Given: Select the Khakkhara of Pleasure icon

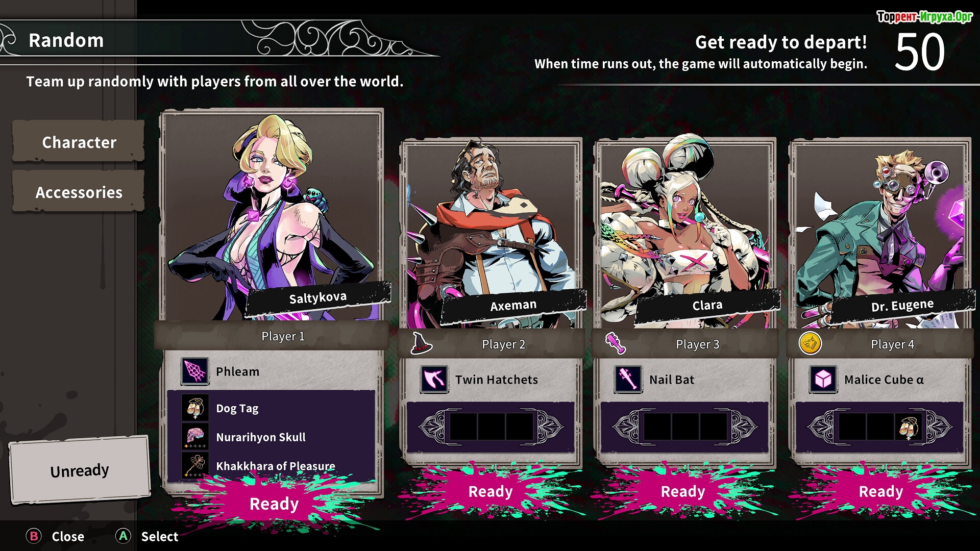Looking at the screenshot, I should [x=195, y=465].
